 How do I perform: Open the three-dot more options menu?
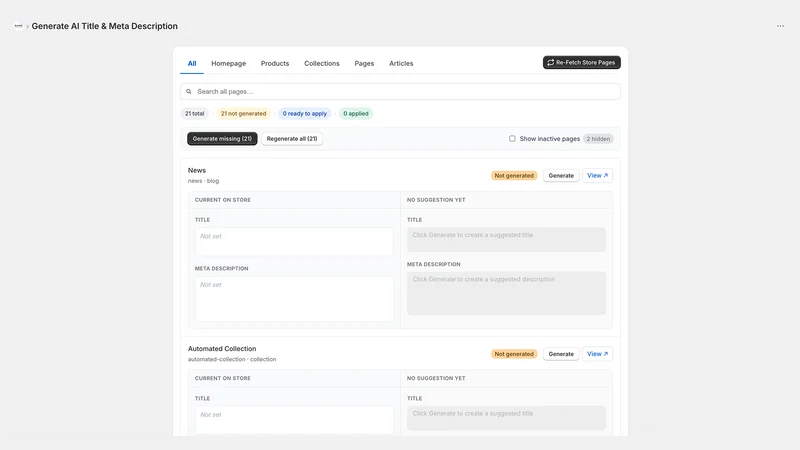[x=780, y=26]
